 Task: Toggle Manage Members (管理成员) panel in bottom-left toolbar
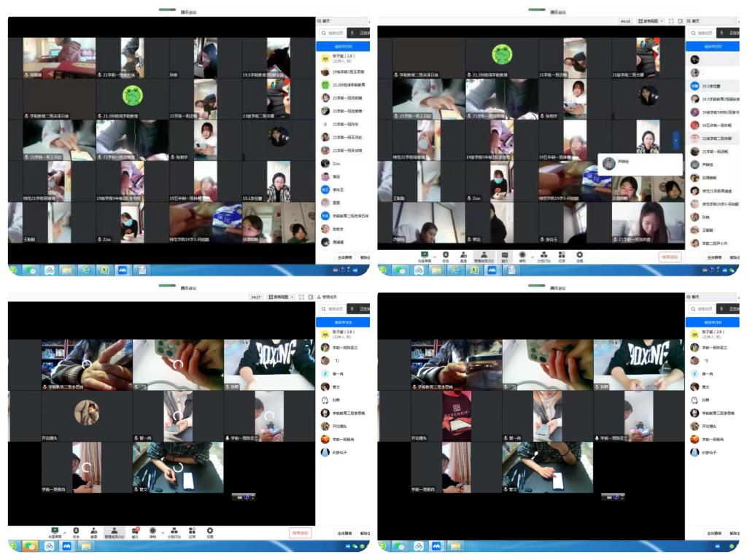(114, 532)
